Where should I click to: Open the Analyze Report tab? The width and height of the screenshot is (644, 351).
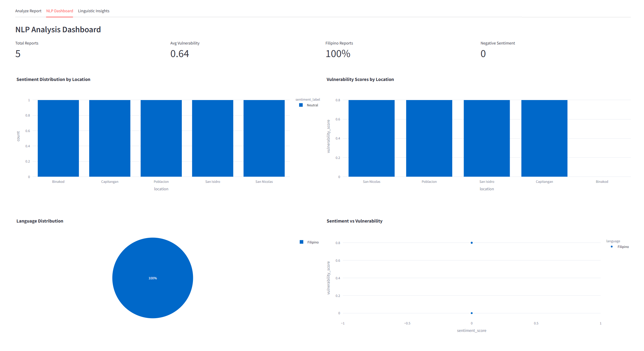point(28,11)
